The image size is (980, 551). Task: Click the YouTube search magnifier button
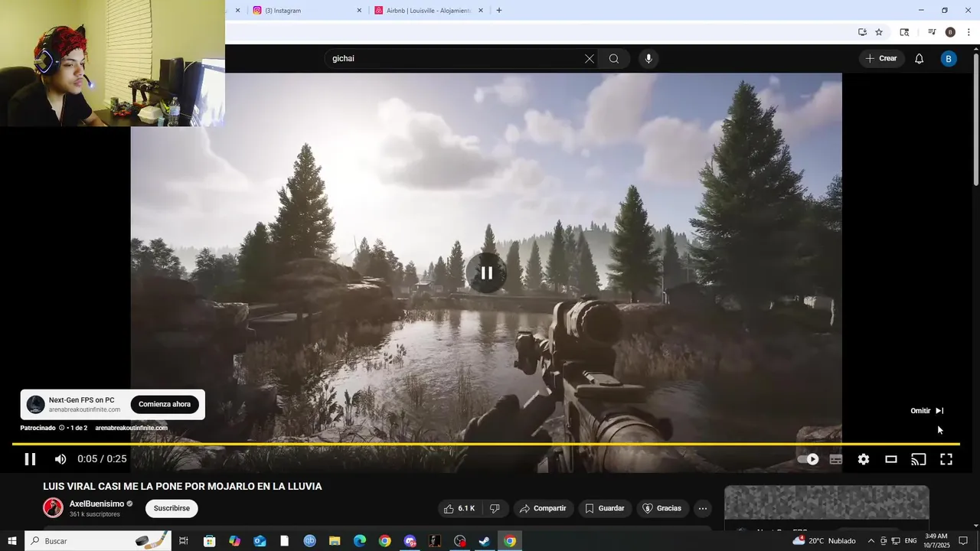click(614, 59)
